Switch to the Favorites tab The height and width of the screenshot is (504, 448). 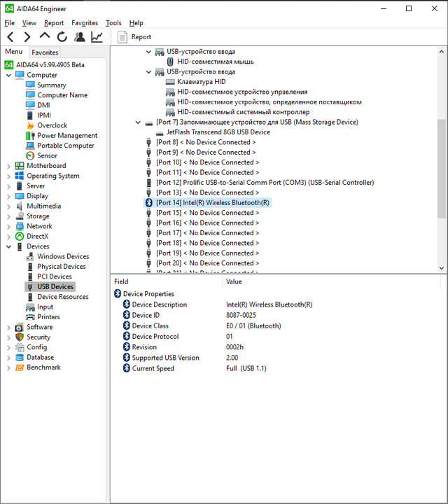point(45,52)
